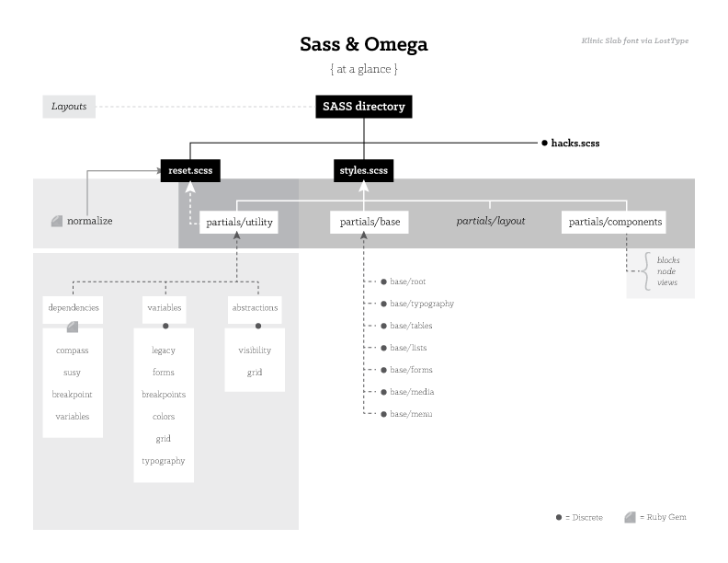The image size is (728, 563).
Task: Open the partials/utility node
Action: tap(237, 222)
